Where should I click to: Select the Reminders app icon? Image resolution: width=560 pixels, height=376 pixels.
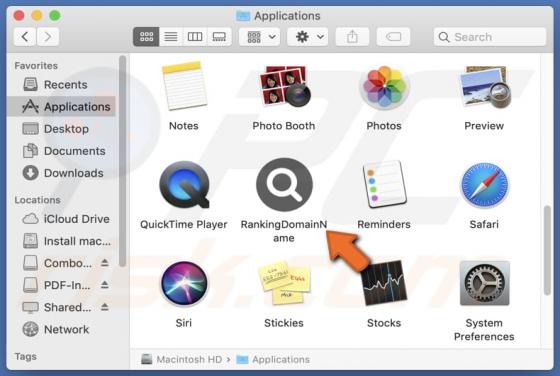pyautogui.click(x=384, y=185)
